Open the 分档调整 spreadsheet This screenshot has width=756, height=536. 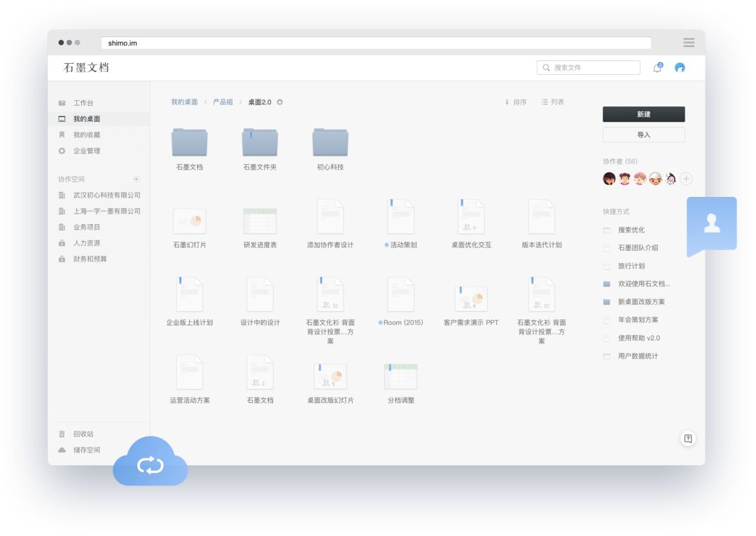pyautogui.click(x=400, y=383)
